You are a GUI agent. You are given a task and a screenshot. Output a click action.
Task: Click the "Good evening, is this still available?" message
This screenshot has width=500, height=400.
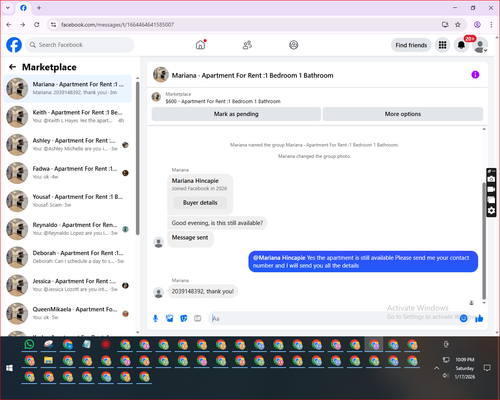coord(217,223)
